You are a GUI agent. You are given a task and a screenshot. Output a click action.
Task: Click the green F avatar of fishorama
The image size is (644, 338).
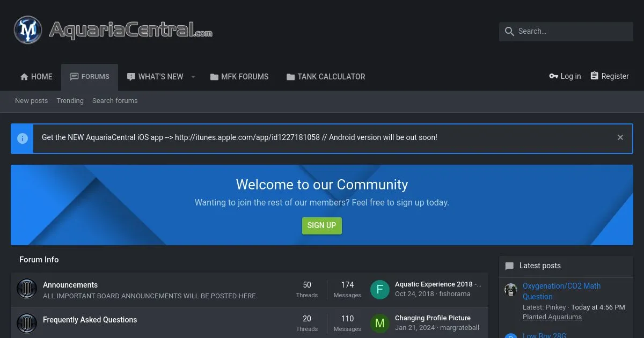(380, 290)
